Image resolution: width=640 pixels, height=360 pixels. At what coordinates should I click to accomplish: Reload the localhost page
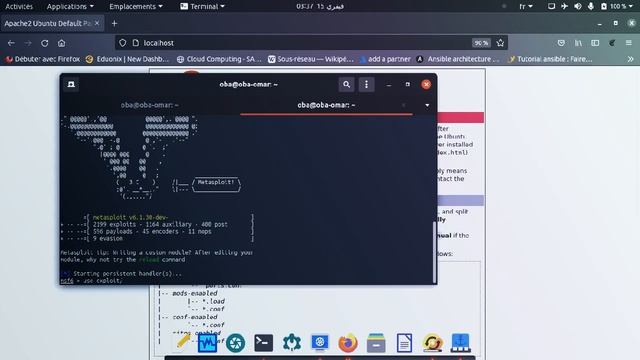(44, 43)
